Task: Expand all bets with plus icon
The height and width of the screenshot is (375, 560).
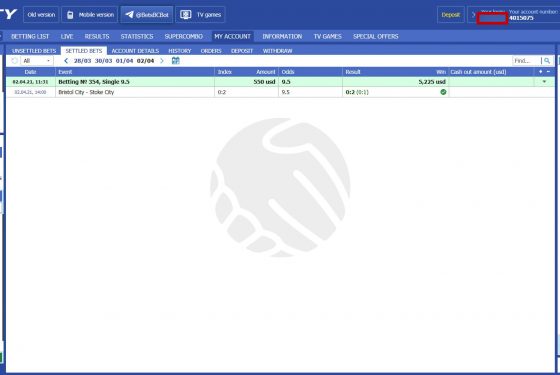Action: [540, 72]
